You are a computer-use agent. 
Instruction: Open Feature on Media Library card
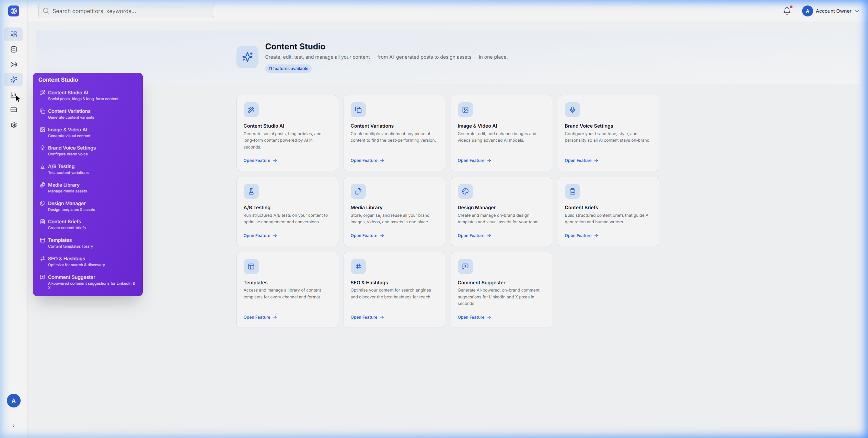[x=367, y=236]
